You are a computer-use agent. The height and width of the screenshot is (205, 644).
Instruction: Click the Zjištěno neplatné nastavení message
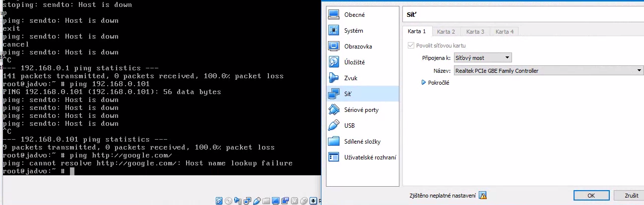pyautogui.click(x=443, y=196)
